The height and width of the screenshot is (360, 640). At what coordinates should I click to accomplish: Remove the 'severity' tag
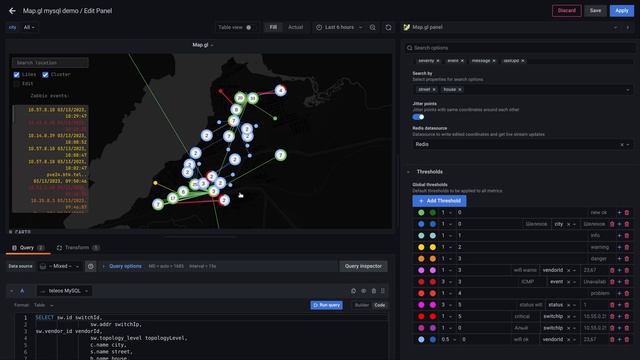[x=438, y=61]
